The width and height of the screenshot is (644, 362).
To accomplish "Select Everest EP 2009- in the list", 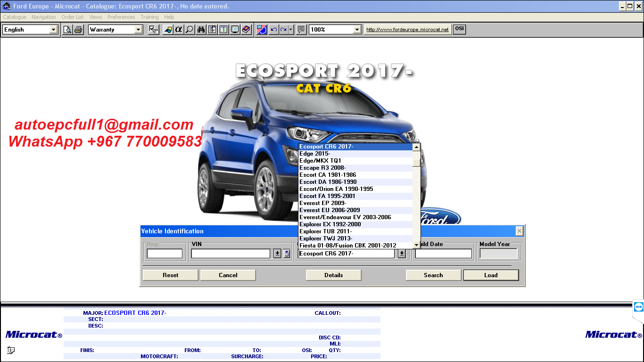I will tap(355, 203).
